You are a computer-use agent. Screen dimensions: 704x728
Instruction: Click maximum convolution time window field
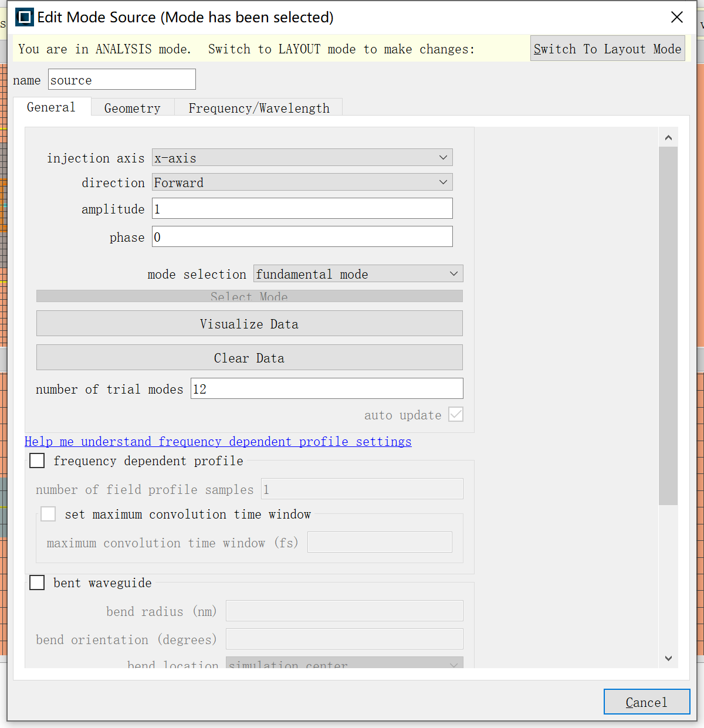click(380, 542)
